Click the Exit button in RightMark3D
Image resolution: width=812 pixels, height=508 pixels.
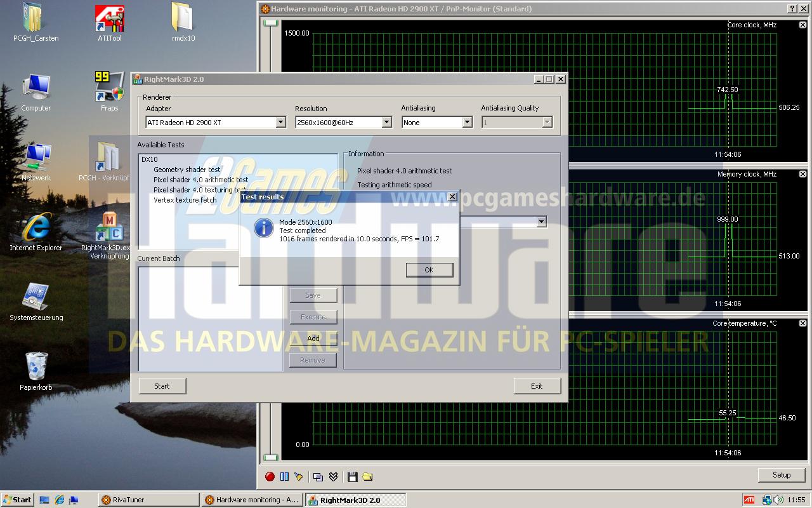[x=537, y=385]
